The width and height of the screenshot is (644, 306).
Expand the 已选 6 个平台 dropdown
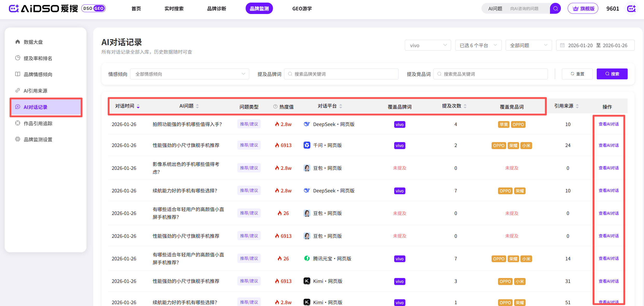click(x=478, y=45)
